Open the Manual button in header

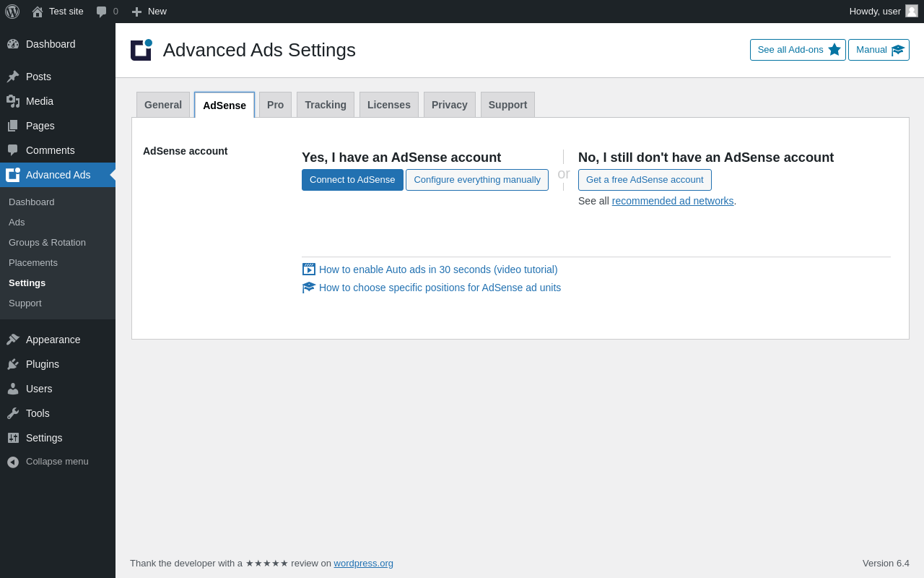coord(879,50)
